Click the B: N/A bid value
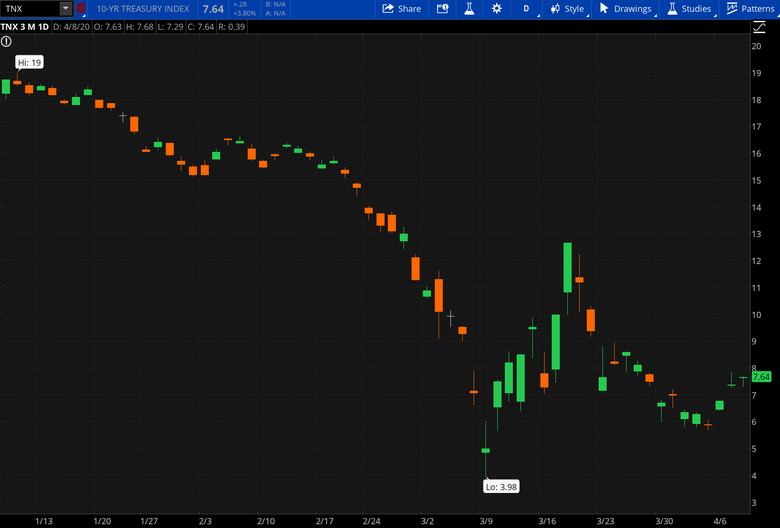This screenshot has height=528, width=780. 276,4
